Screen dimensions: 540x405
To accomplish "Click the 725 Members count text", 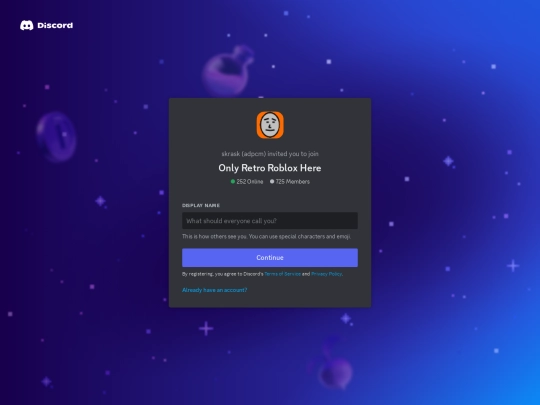I will 290,181.
